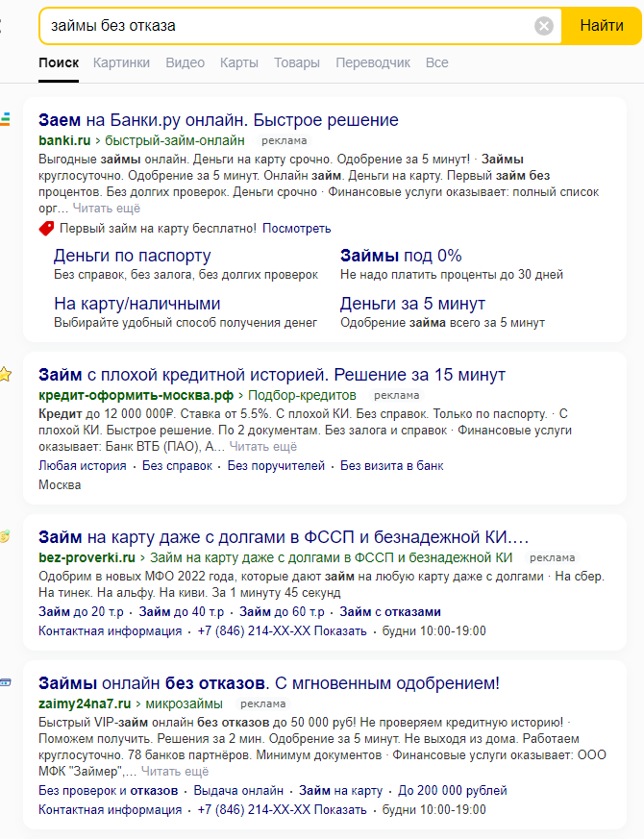Click the star favicon beside the second result
The height and width of the screenshot is (839, 644).
point(6,374)
